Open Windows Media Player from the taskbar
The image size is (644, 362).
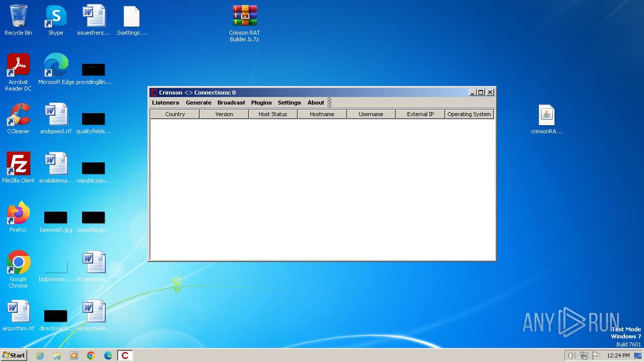click(x=74, y=355)
